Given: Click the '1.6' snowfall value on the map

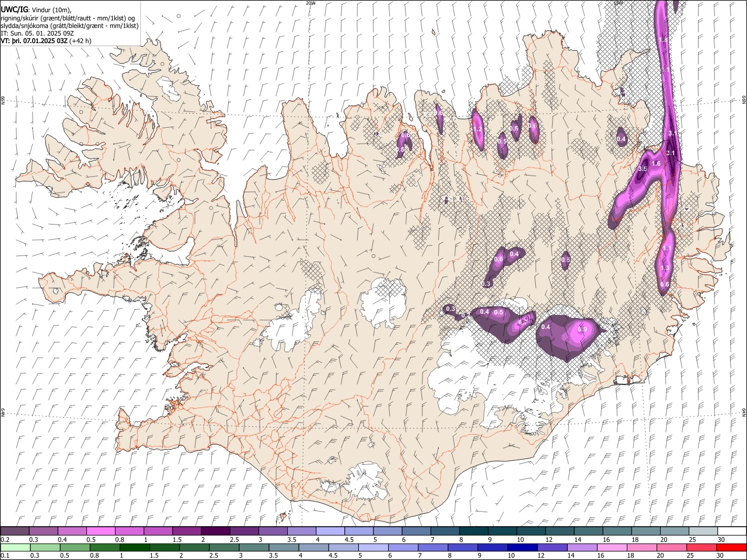Looking at the screenshot, I should (656, 164).
